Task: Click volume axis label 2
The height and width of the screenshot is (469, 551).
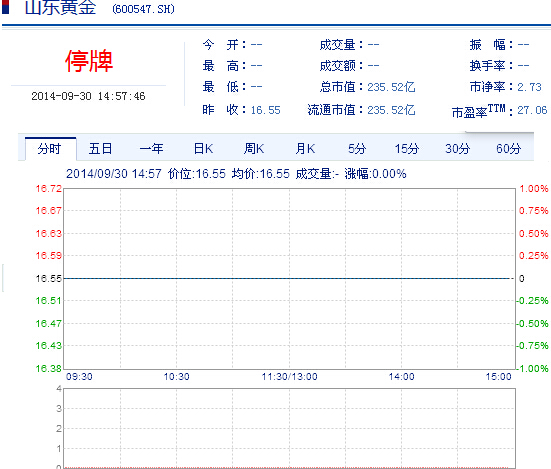Action: coord(59,429)
